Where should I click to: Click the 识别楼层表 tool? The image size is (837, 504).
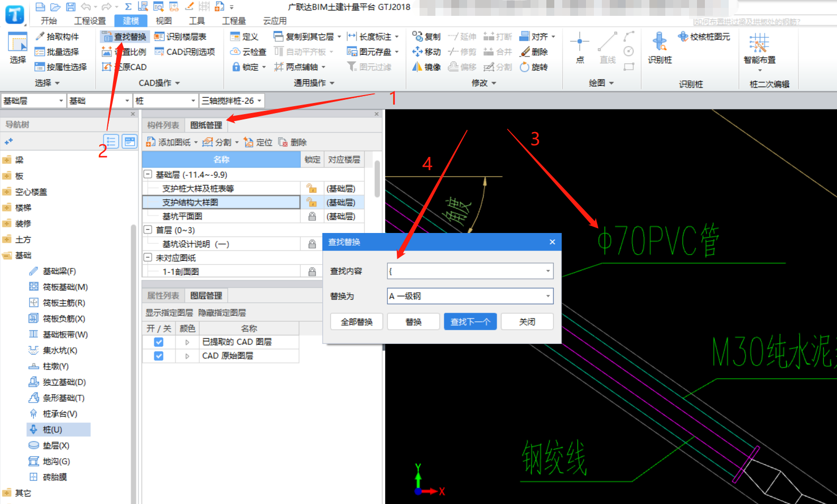click(180, 36)
